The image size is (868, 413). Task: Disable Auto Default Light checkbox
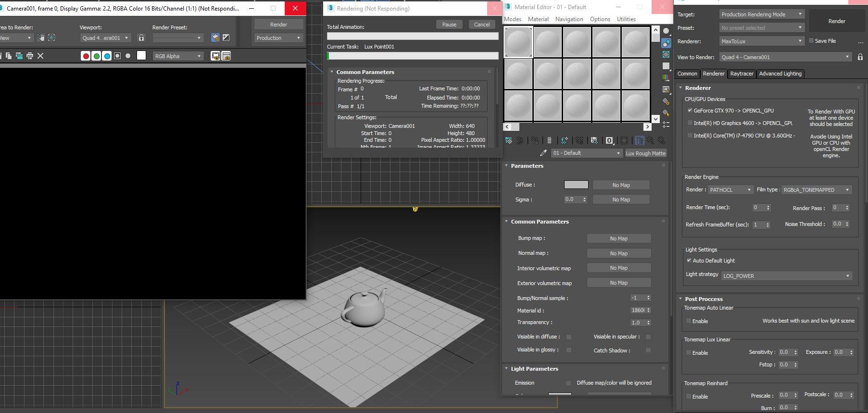pyautogui.click(x=689, y=261)
